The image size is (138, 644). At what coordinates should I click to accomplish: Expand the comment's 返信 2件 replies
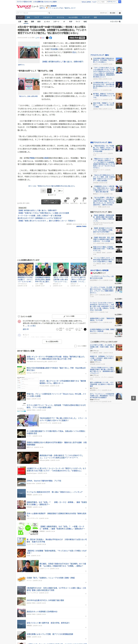click(26, 329)
